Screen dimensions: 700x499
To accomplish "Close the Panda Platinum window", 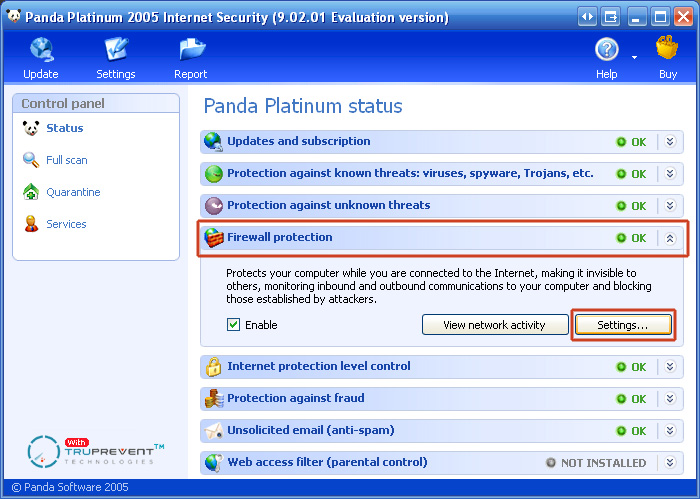I will pos(683,17).
